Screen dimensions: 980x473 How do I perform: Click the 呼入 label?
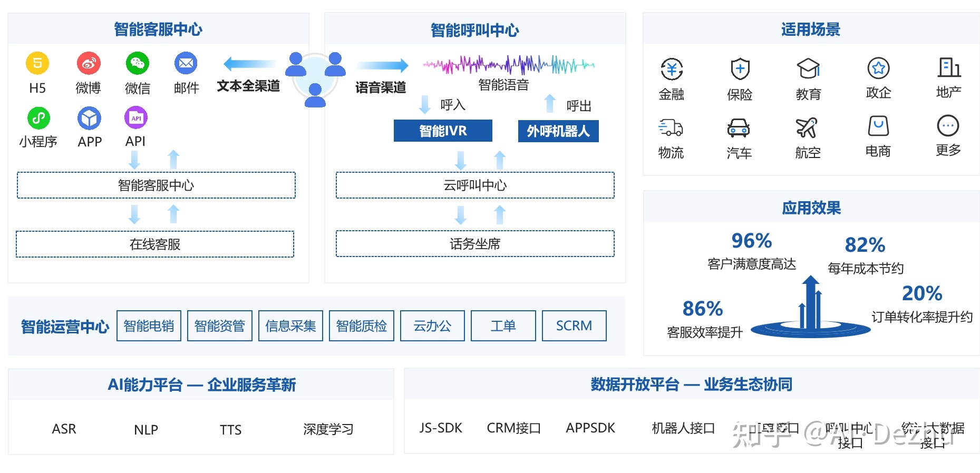click(x=453, y=105)
